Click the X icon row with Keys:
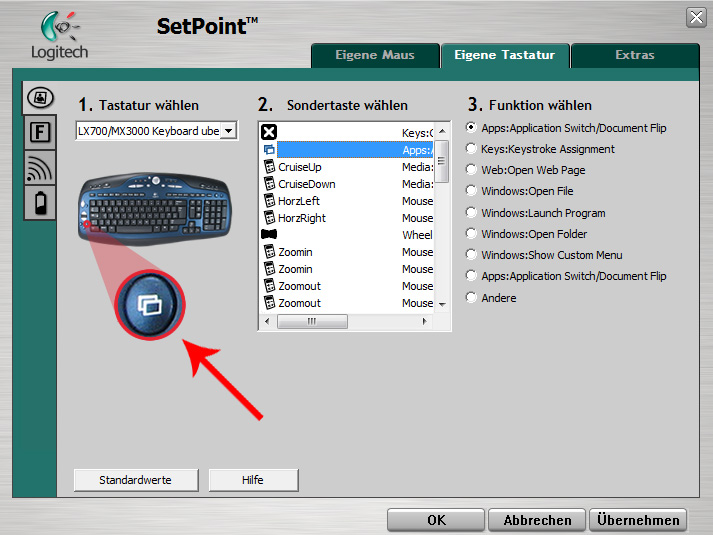This screenshot has height=535, width=713. coord(346,132)
